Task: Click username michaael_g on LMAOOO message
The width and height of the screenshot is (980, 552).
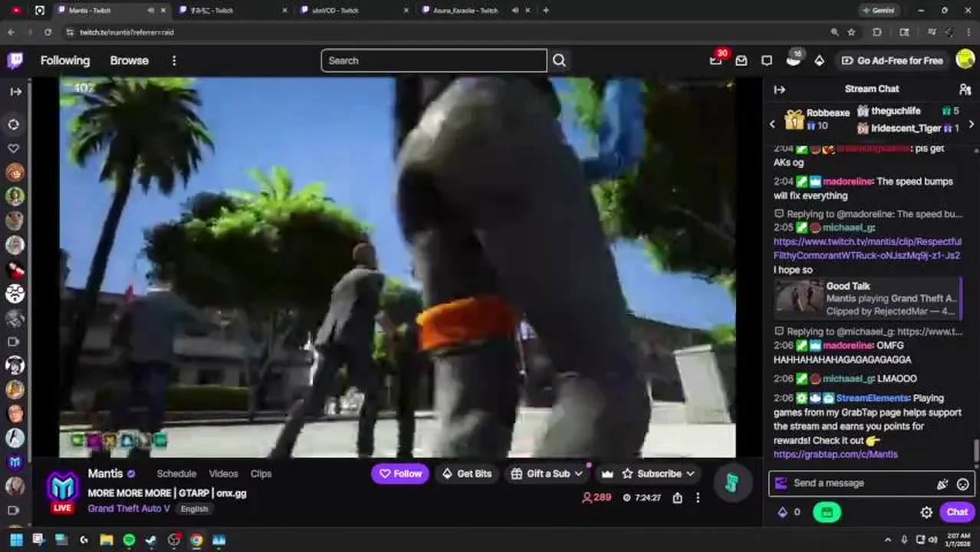Action: tap(849, 379)
